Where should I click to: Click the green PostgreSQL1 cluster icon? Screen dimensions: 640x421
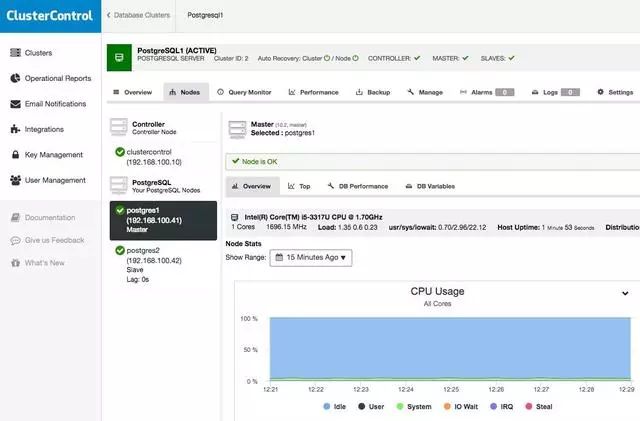click(119, 58)
